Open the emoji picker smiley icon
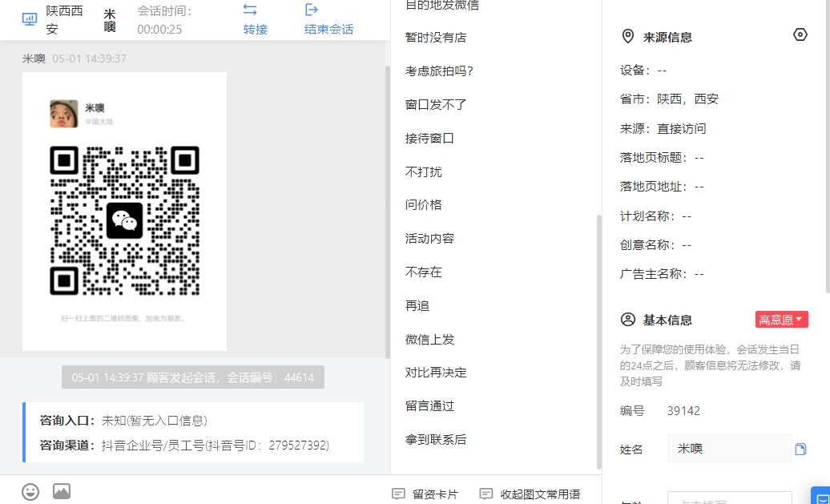Screen dimensions: 830x504 (30, 492)
